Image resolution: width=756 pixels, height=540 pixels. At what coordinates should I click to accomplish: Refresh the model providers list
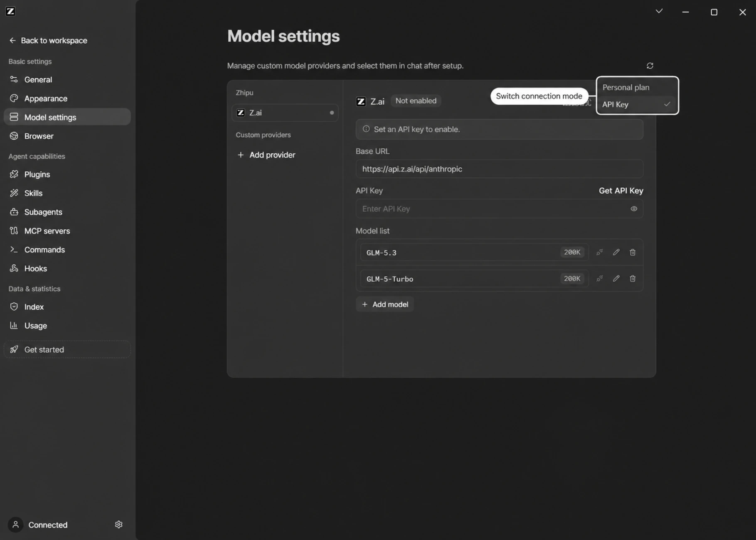[650, 66]
